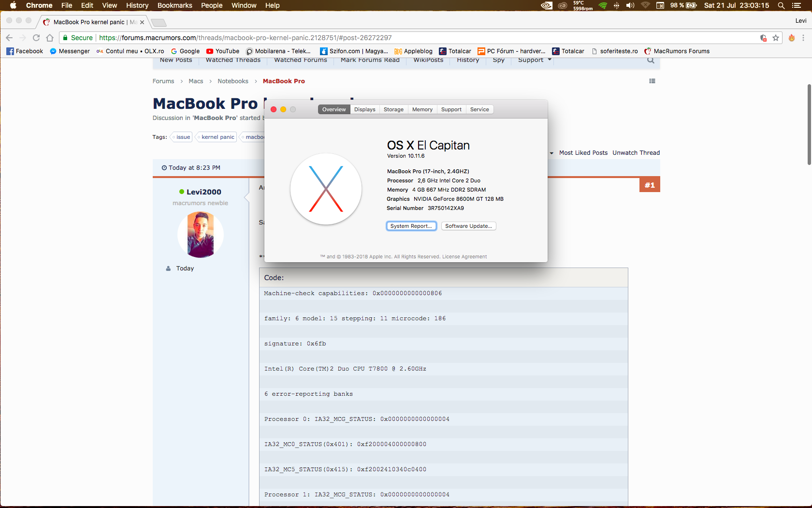This screenshot has width=812, height=508.
Task: Open the Chrome History menu
Action: (137, 5)
